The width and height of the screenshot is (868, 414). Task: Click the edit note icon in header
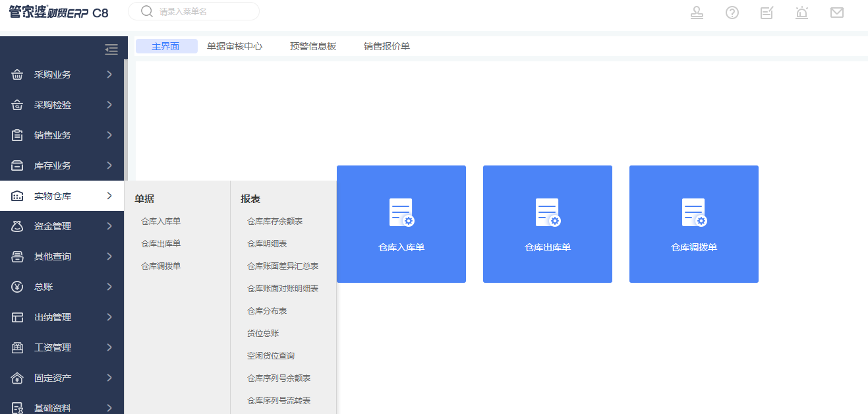click(x=767, y=13)
